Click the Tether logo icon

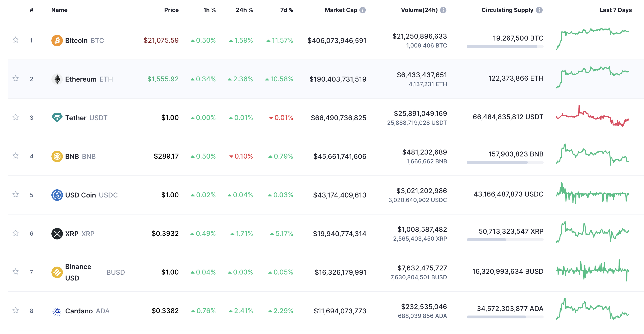[x=57, y=118]
